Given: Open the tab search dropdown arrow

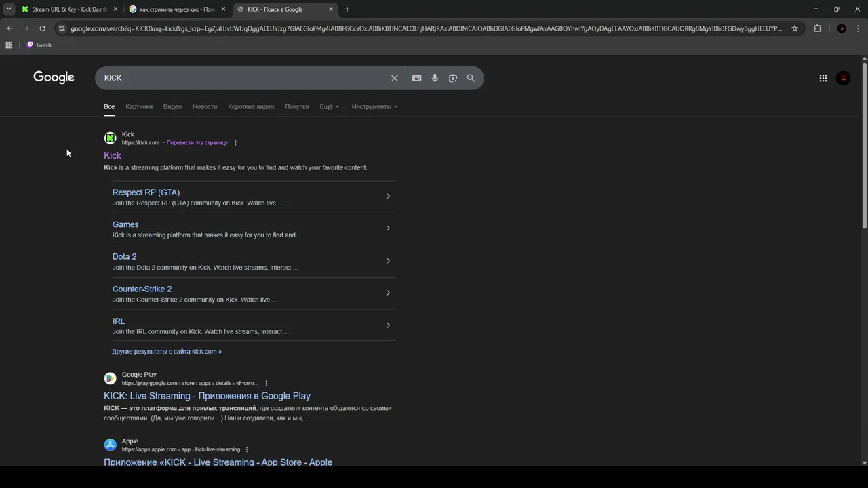Looking at the screenshot, I should pos(9,9).
